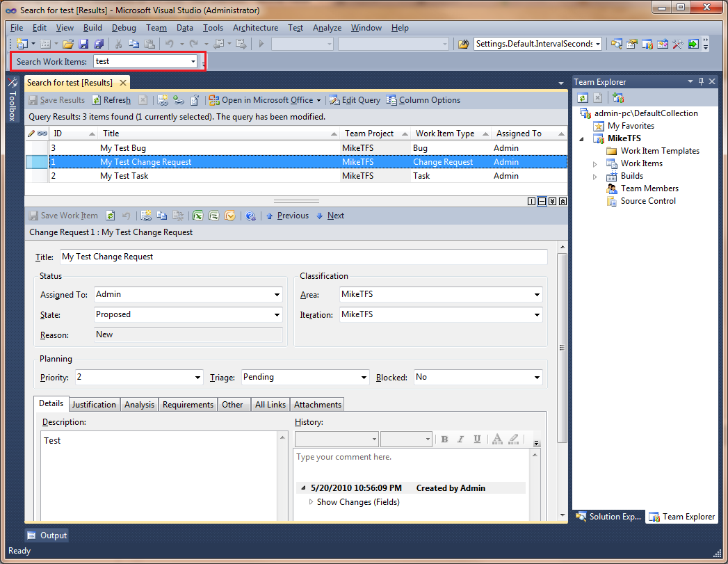Screen dimensions: 728x564
Task: Click the Toolbox hammer and wrench icon
Action: [x=678, y=44]
